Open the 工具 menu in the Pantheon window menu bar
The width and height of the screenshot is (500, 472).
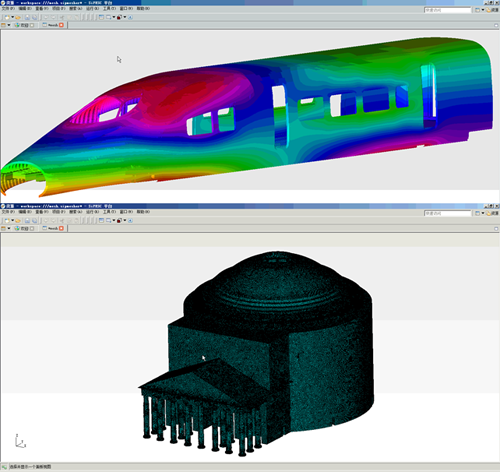(x=109, y=212)
